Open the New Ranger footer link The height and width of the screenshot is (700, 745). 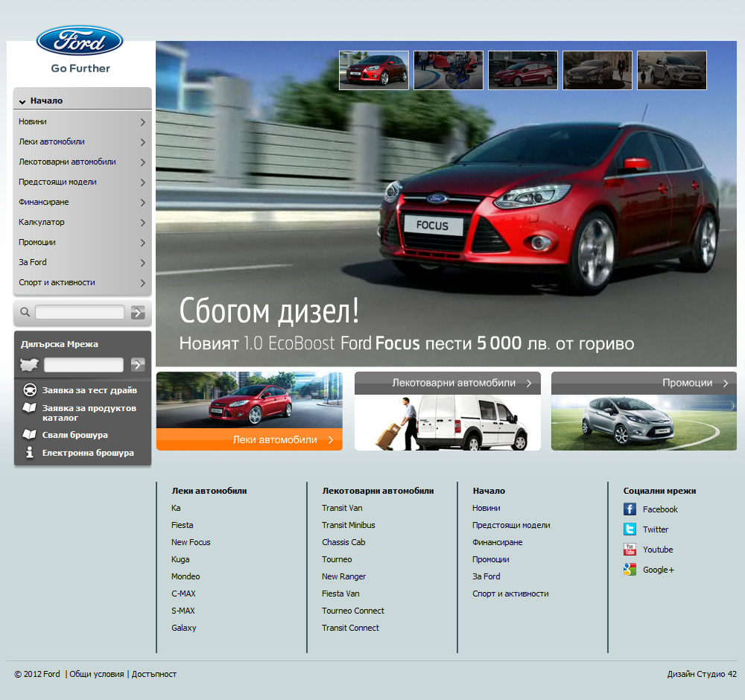(343, 576)
